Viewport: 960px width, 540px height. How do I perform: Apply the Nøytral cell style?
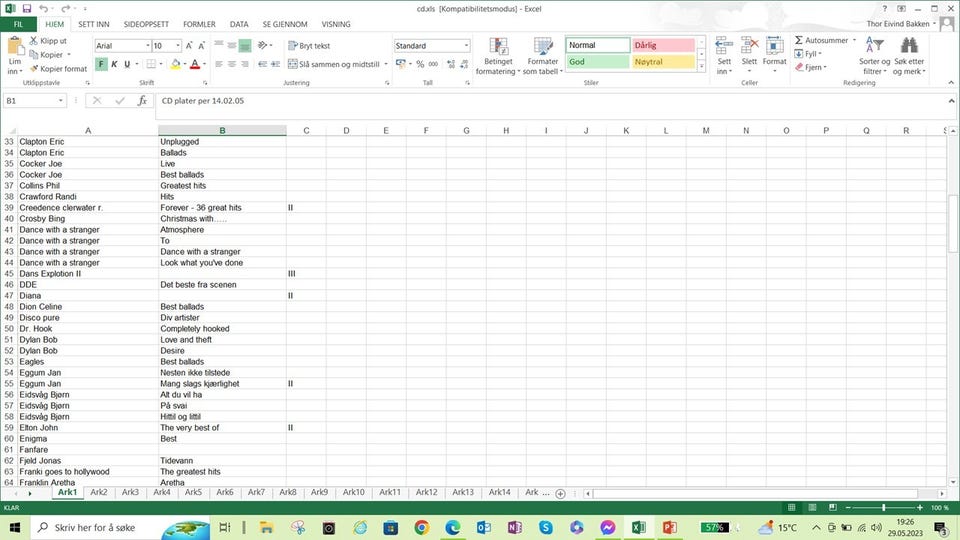pos(664,62)
